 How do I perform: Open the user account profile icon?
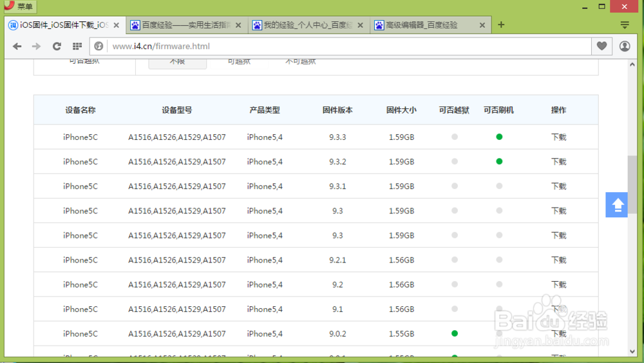pyautogui.click(x=625, y=46)
